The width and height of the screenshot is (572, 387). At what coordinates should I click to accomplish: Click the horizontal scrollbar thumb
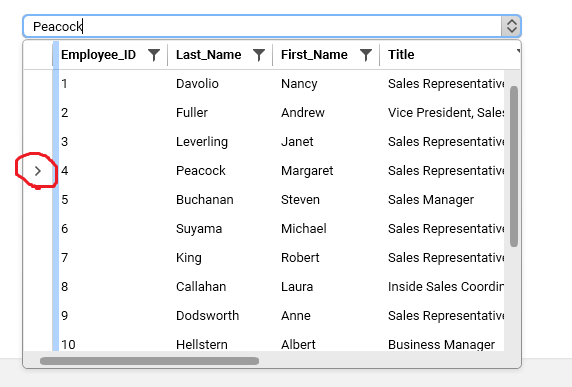pyautogui.click(x=149, y=361)
